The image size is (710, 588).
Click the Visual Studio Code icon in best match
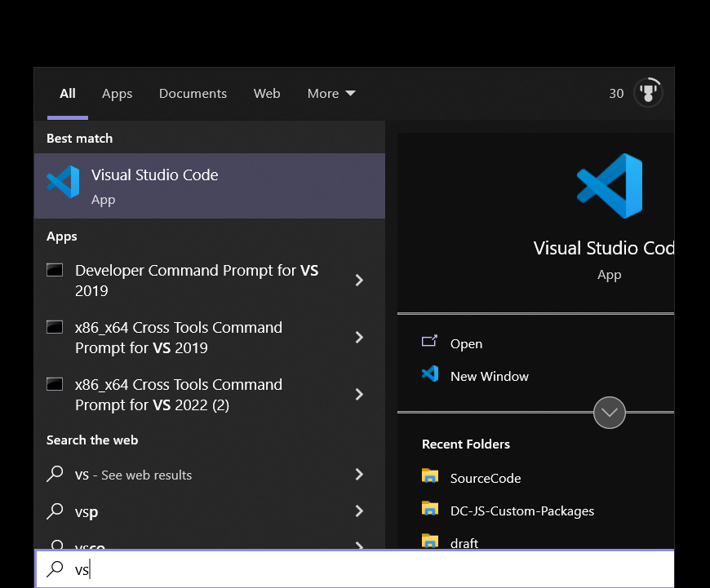click(63, 182)
